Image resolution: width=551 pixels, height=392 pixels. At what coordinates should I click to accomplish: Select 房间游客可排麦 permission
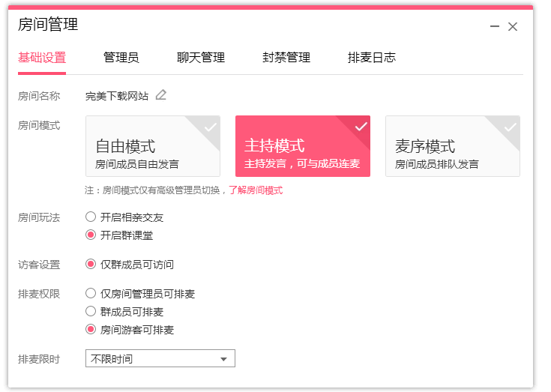(x=91, y=330)
